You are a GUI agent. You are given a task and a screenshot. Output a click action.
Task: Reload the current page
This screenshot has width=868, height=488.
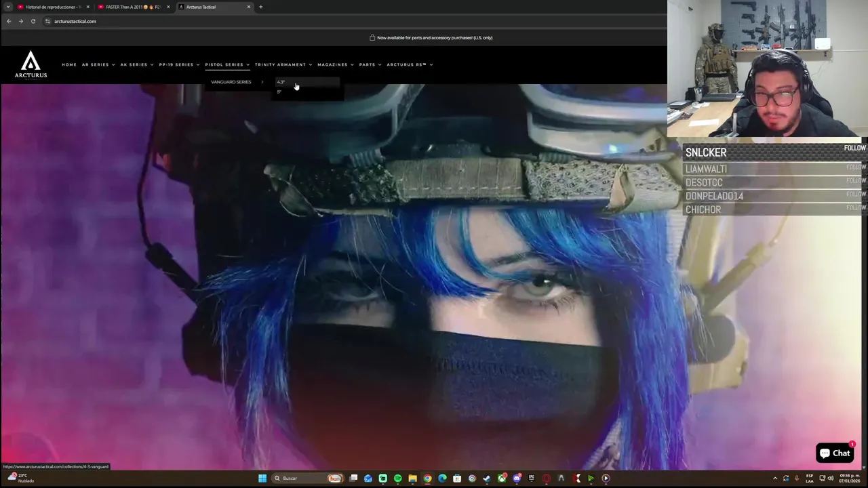tap(33, 21)
